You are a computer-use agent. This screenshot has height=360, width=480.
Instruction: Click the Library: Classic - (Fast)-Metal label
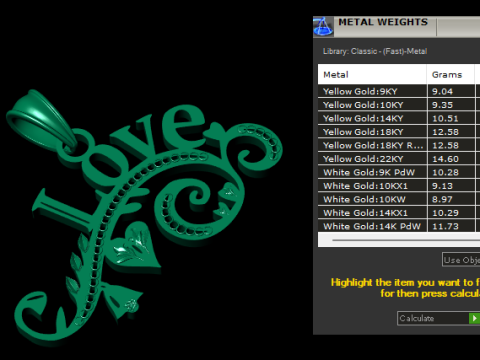pyautogui.click(x=375, y=51)
